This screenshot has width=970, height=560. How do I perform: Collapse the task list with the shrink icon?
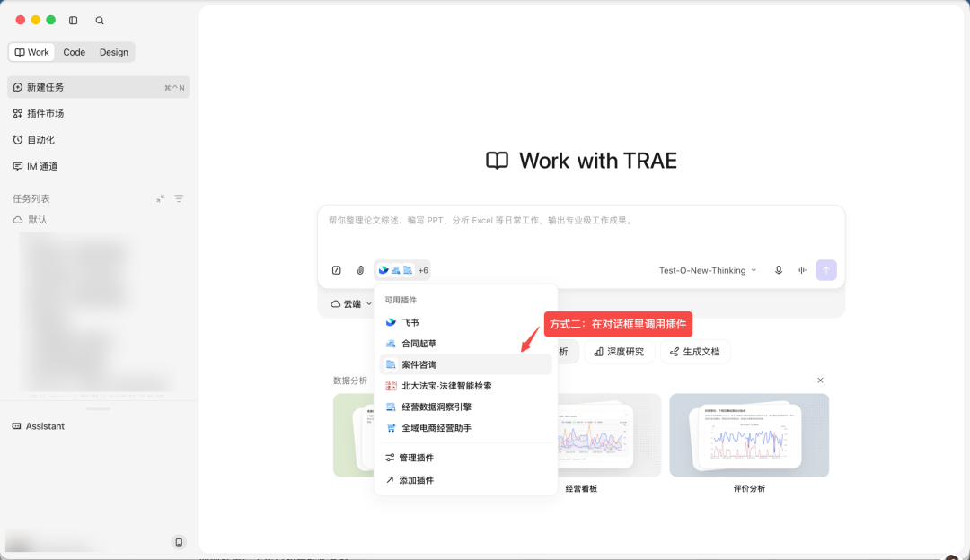160,198
